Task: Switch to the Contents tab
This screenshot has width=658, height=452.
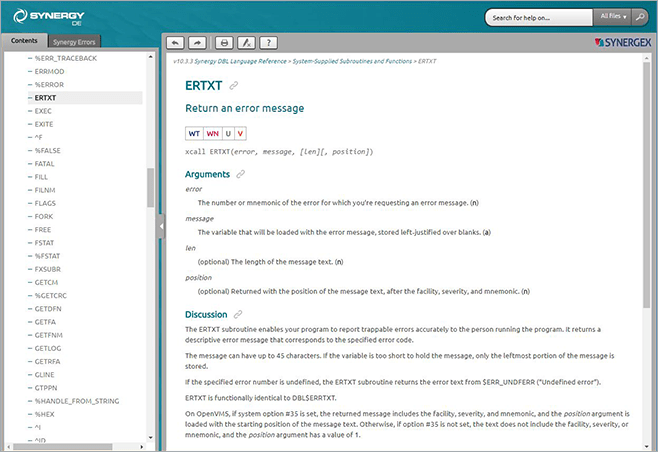Action: (x=24, y=41)
